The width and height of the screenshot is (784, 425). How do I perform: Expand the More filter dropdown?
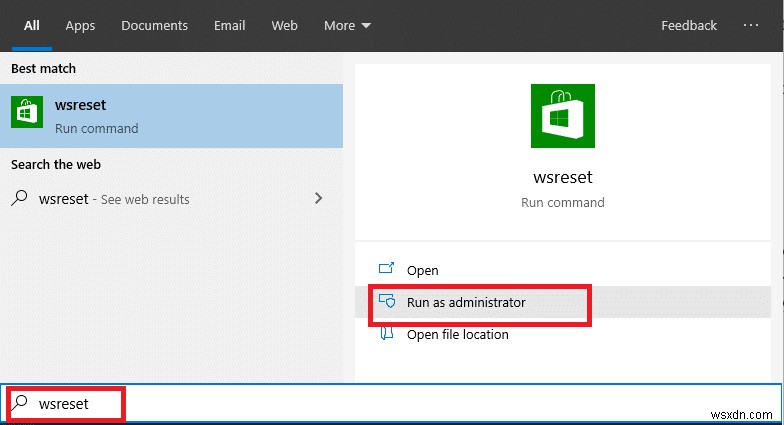(x=347, y=25)
